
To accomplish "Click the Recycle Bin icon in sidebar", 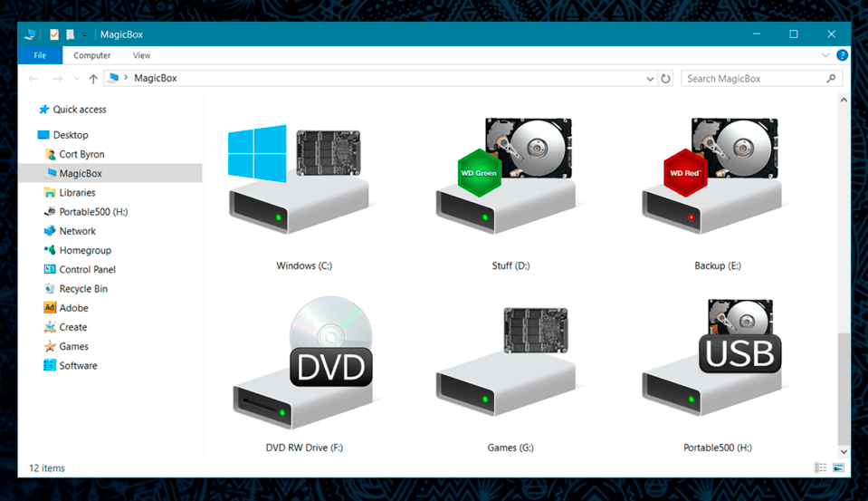I will pos(50,288).
